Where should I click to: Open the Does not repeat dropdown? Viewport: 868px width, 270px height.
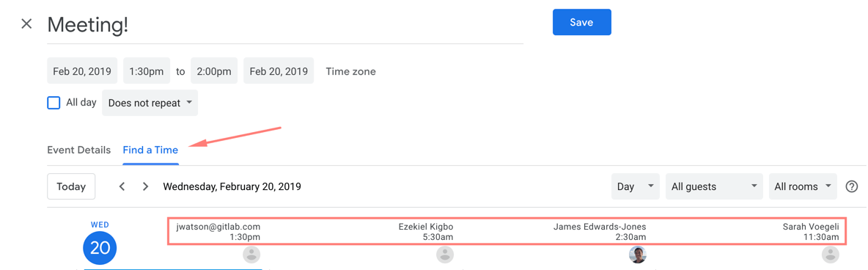click(150, 103)
